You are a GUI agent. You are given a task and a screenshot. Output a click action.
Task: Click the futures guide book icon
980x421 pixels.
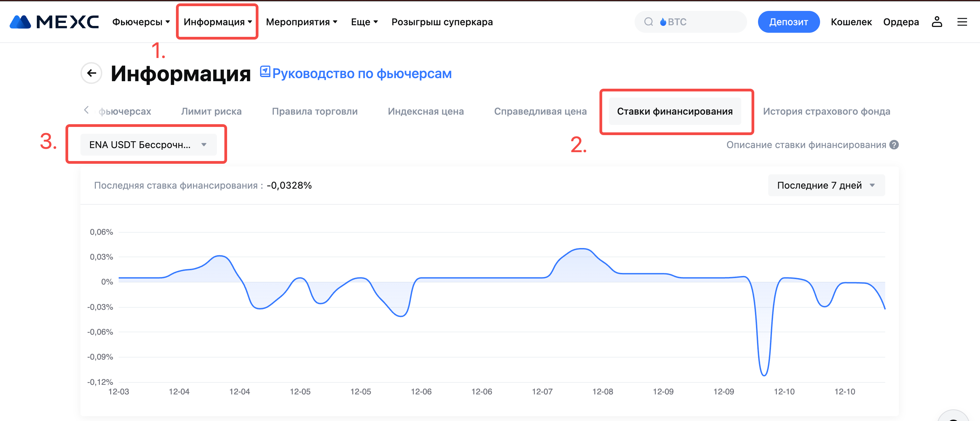(x=265, y=71)
